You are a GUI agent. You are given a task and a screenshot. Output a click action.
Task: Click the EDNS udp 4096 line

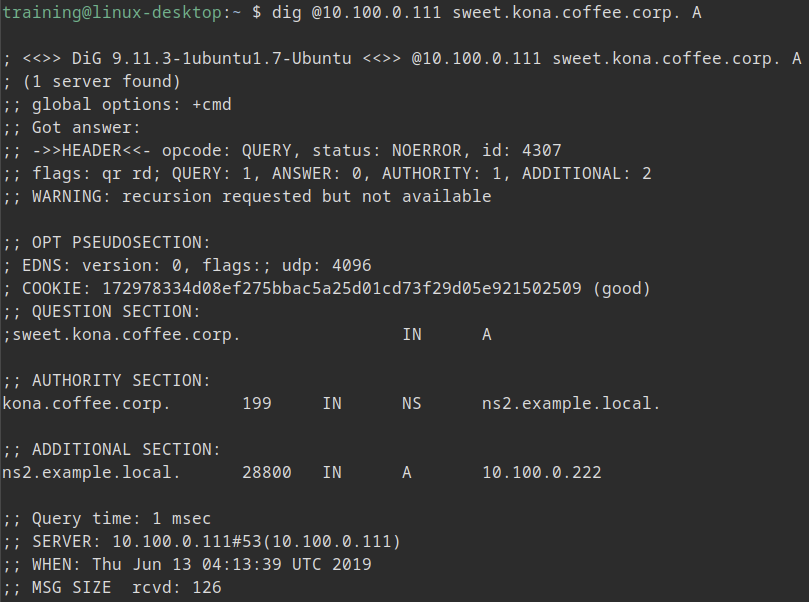click(x=191, y=265)
